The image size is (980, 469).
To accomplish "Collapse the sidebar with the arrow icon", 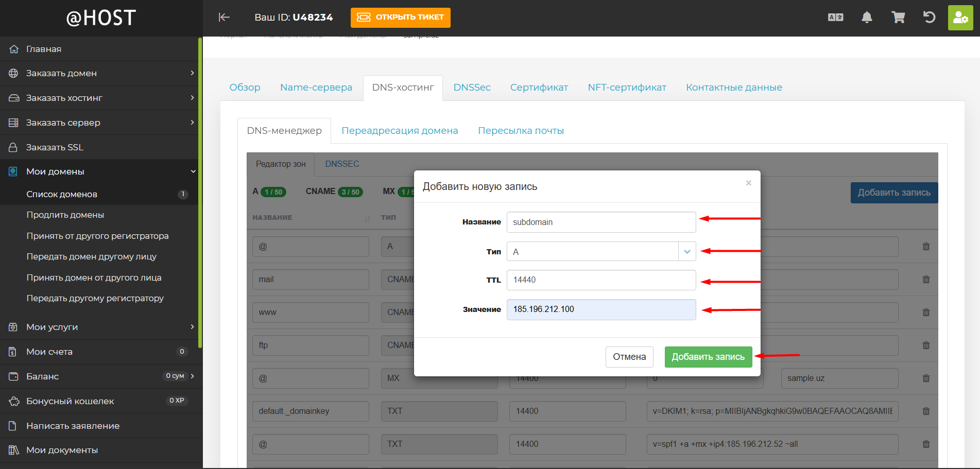I will click(x=224, y=18).
